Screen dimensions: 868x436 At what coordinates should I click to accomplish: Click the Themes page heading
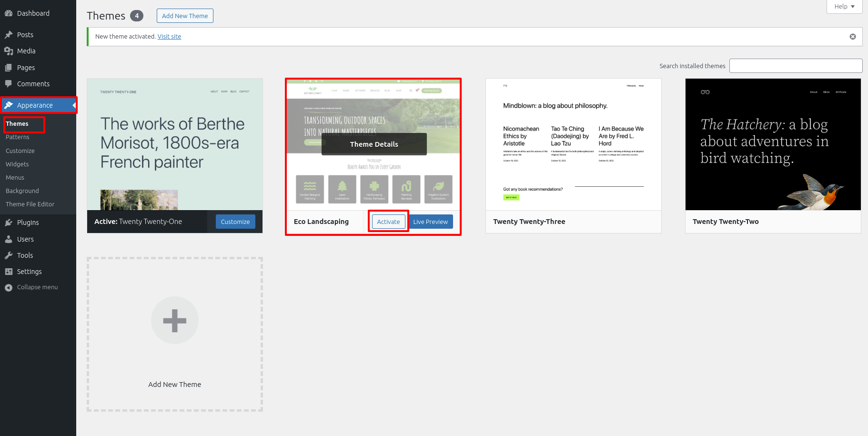[106, 16]
